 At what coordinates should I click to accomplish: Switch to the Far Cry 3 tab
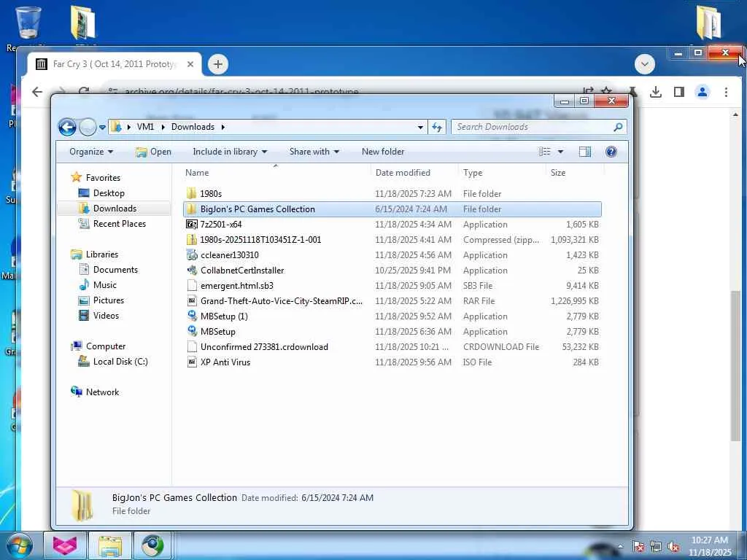coord(115,64)
